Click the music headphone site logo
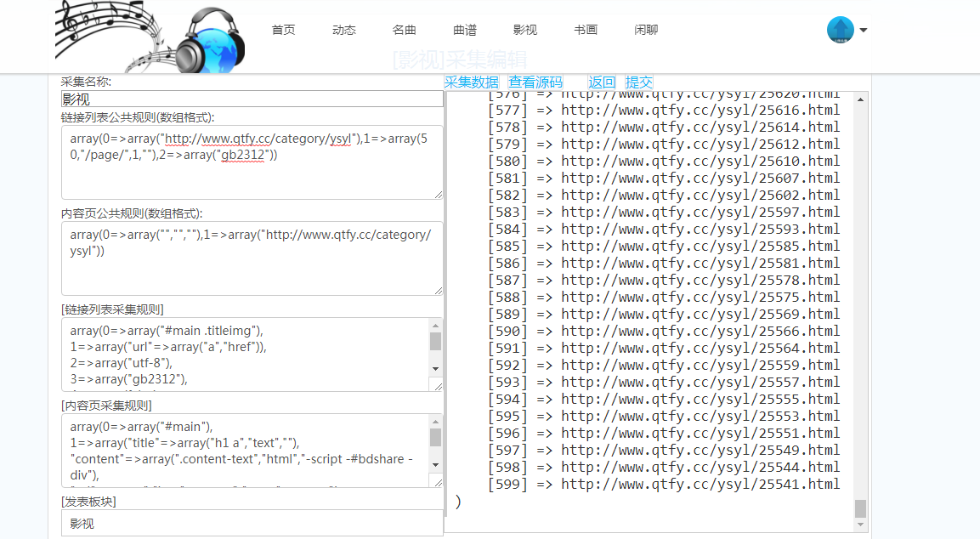The width and height of the screenshot is (980, 539). (150, 37)
